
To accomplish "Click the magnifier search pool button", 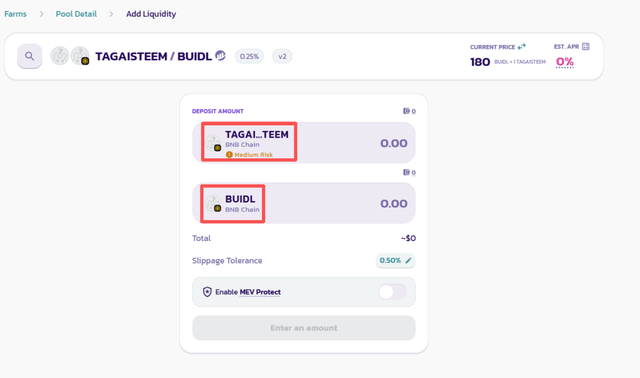I will tap(29, 56).
